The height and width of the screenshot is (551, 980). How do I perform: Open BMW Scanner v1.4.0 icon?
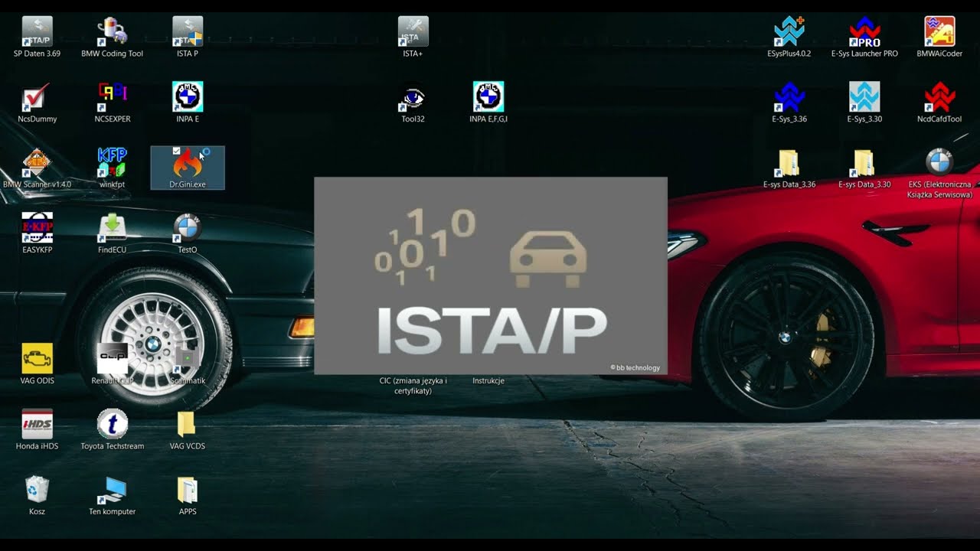pyautogui.click(x=37, y=163)
